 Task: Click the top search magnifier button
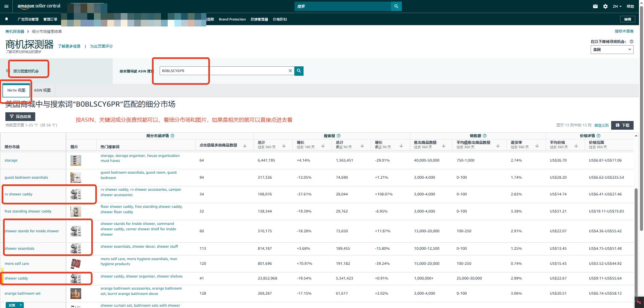(396, 6)
